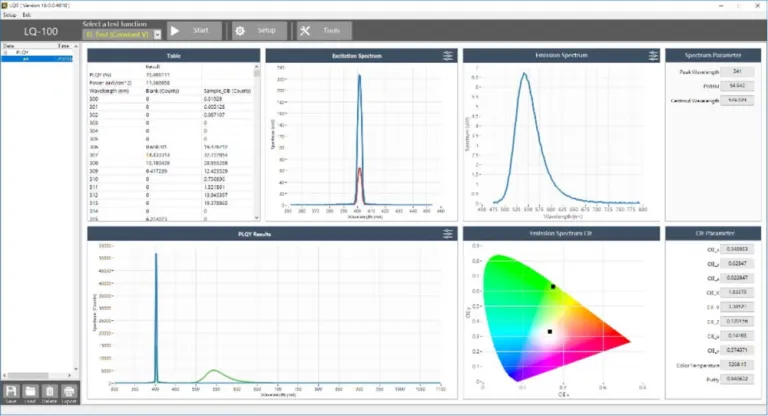
Task: Click the Blank (Counts) column header
Action: click(x=162, y=91)
